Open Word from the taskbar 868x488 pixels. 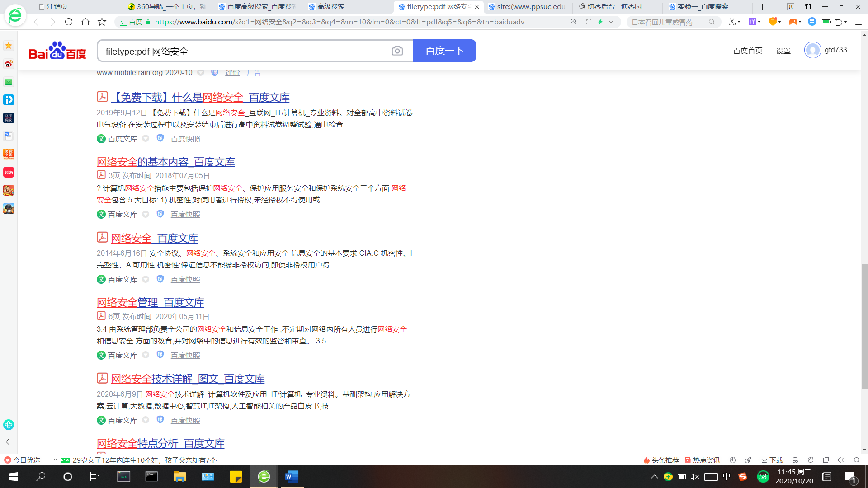(x=292, y=476)
